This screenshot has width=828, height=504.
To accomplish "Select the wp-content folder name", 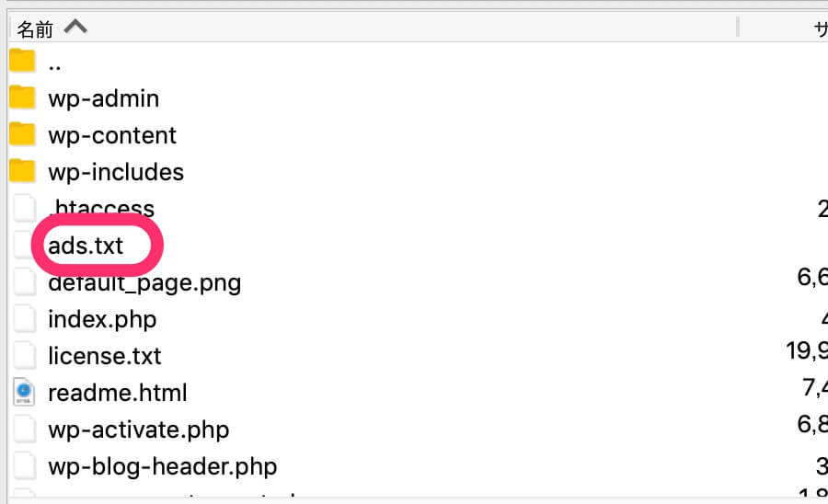I will click(112, 135).
